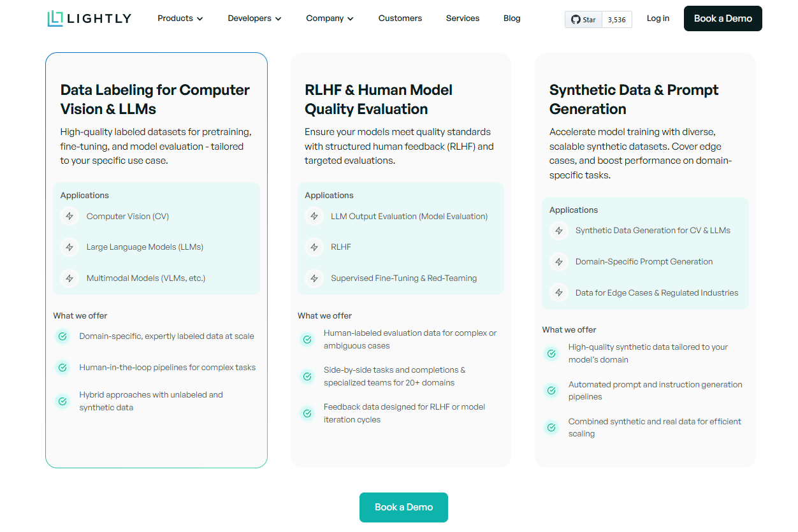This screenshot has width=798, height=532.
Task: Click the GitHub star count 3,536
Action: pyautogui.click(x=616, y=19)
